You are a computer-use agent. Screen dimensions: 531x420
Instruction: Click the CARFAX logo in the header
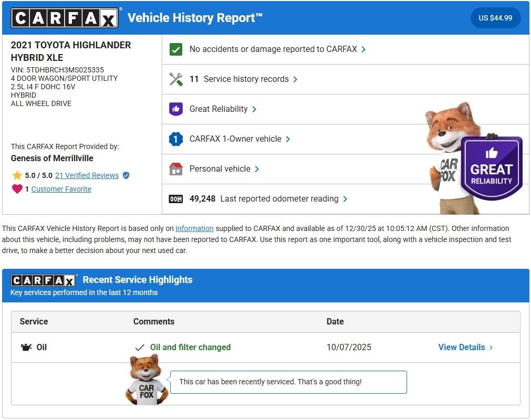tap(66, 18)
